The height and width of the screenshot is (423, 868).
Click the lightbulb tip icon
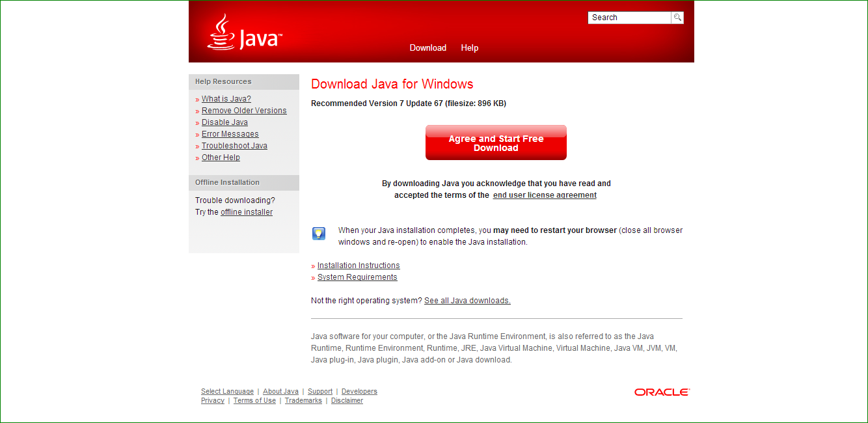point(319,234)
